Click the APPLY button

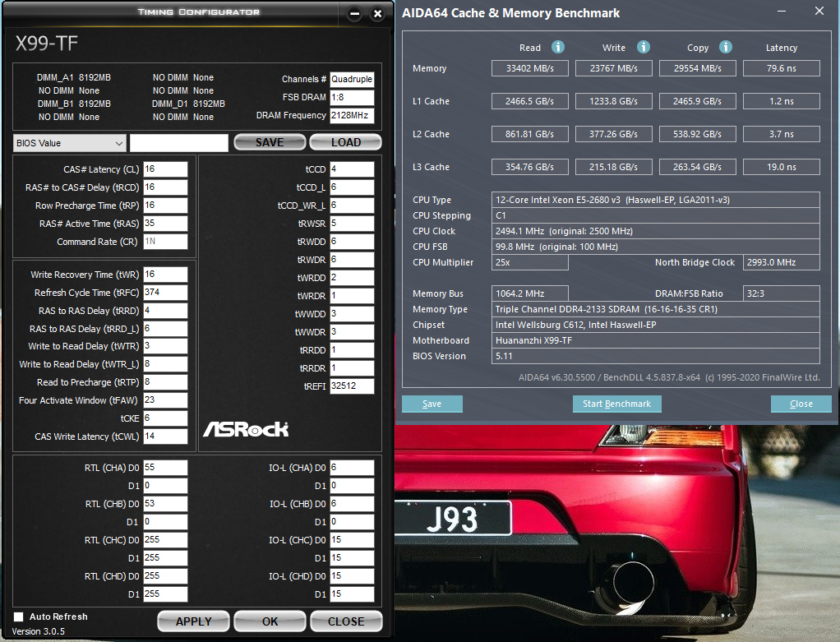194,621
